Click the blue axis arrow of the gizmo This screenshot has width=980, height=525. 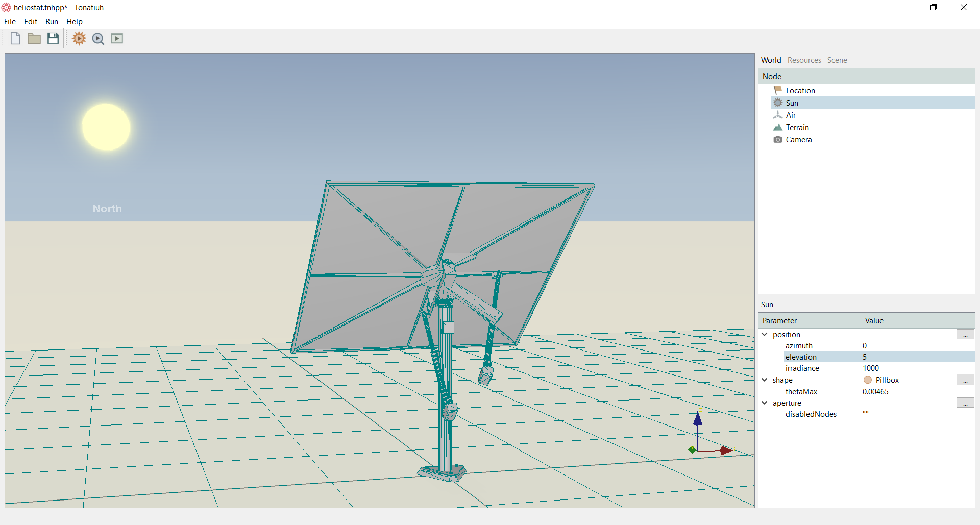[698, 419]
